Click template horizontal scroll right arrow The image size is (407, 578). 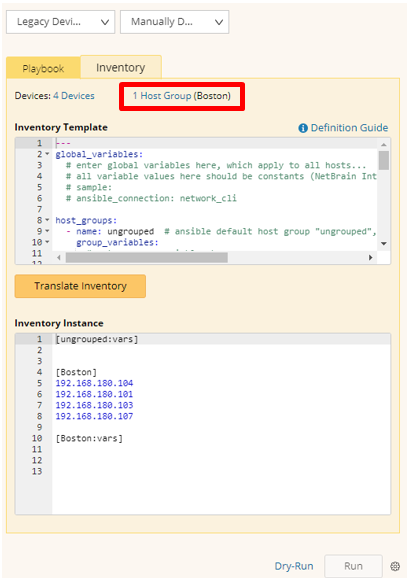371,258
